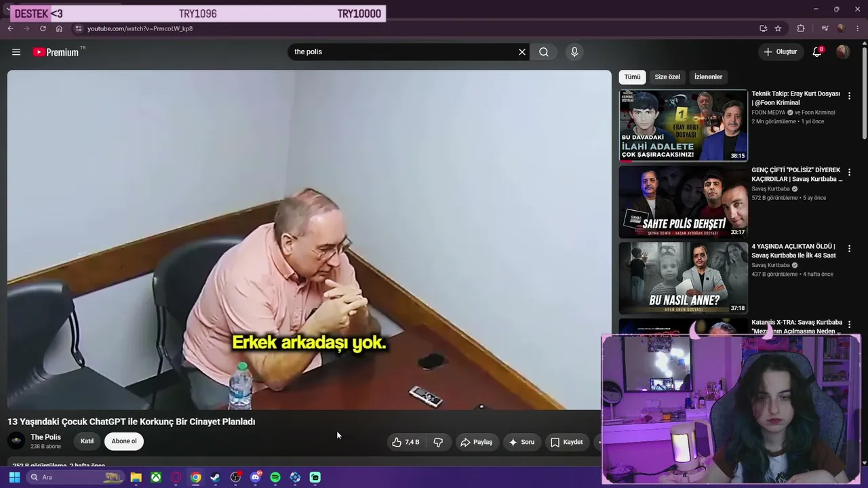Open more options for Eray Kurt video

pyautogui.click(x=849, y=96)
